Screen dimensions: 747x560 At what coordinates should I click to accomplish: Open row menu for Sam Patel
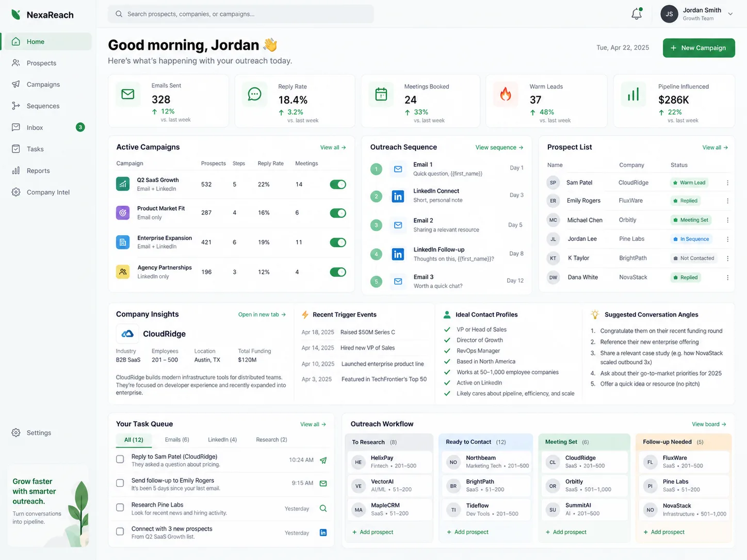click(x=727, y=183)
